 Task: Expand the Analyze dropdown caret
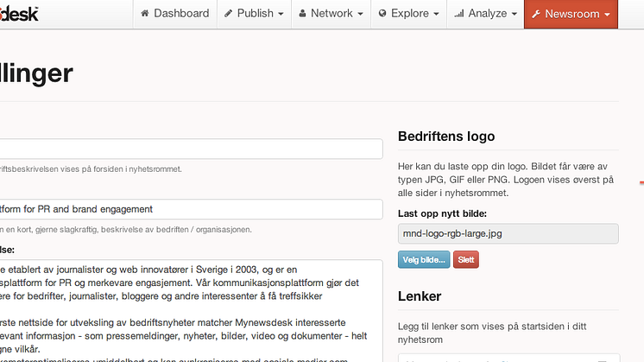515,14
